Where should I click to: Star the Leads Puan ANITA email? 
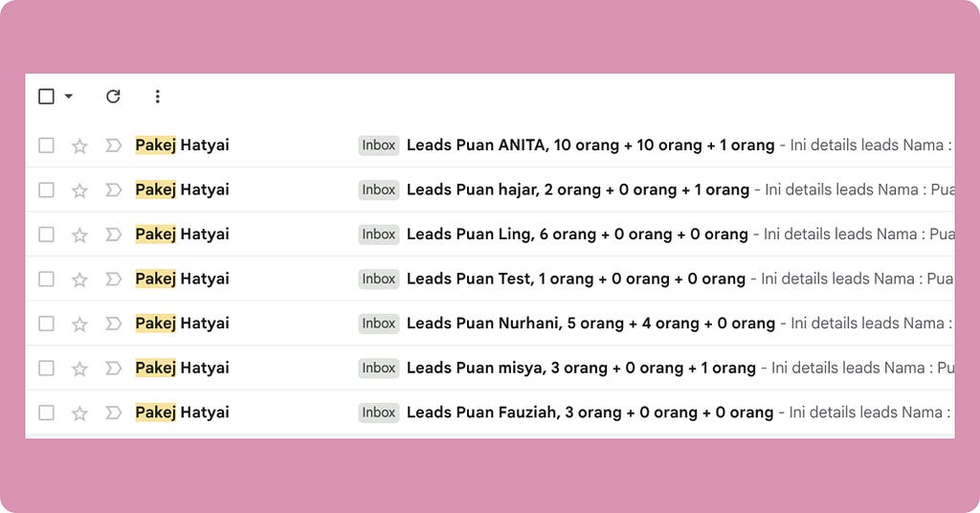tap(79, 146)
